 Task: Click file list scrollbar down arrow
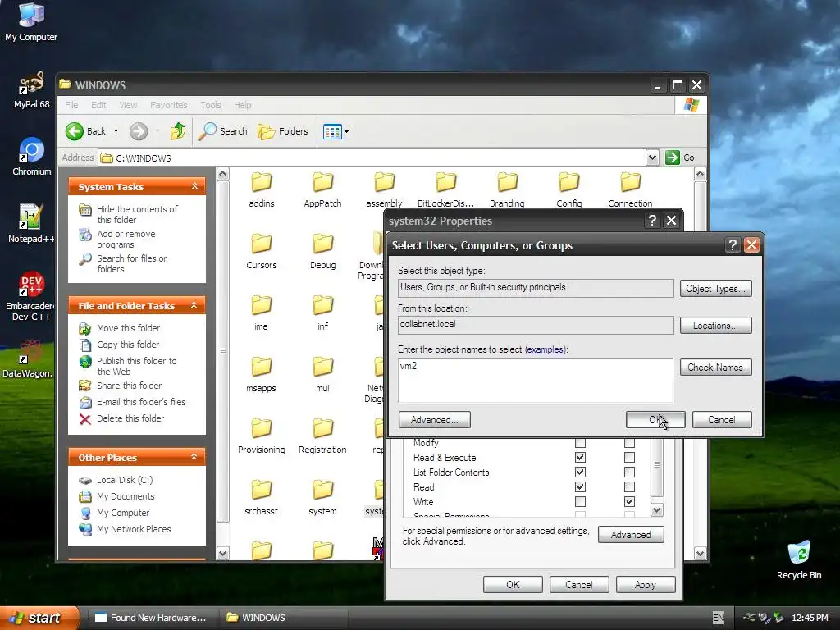700,554
